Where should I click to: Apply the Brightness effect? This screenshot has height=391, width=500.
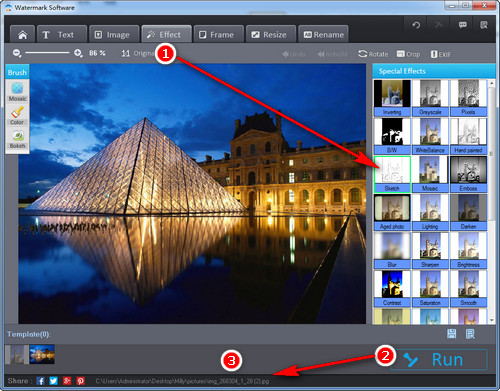click(468, 251)
